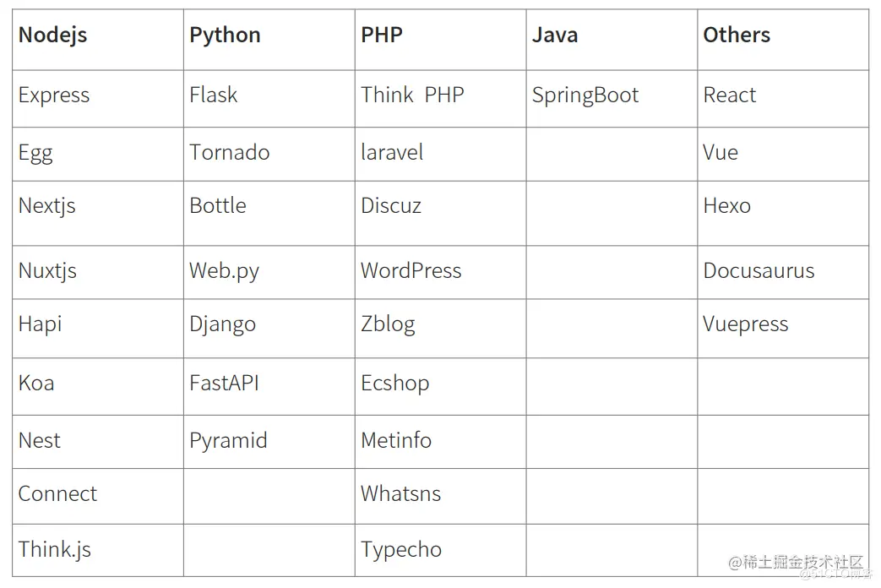The width and height of the screenshot is (881, 588).
Task: Click the Java column header
Action: 555,35
